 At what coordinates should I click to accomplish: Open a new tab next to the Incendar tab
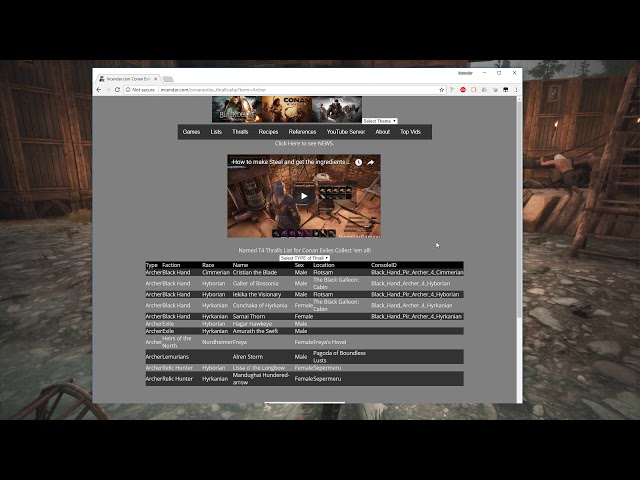tap(168, 78)
